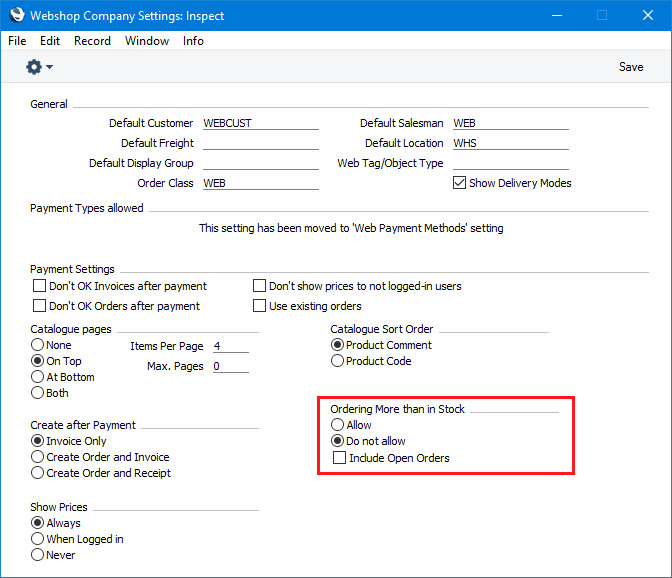Image resolution: width=672 pixels, height=578 pixels.
Task: Click the Default Freight input field
Action: click(x=261, y=143)
